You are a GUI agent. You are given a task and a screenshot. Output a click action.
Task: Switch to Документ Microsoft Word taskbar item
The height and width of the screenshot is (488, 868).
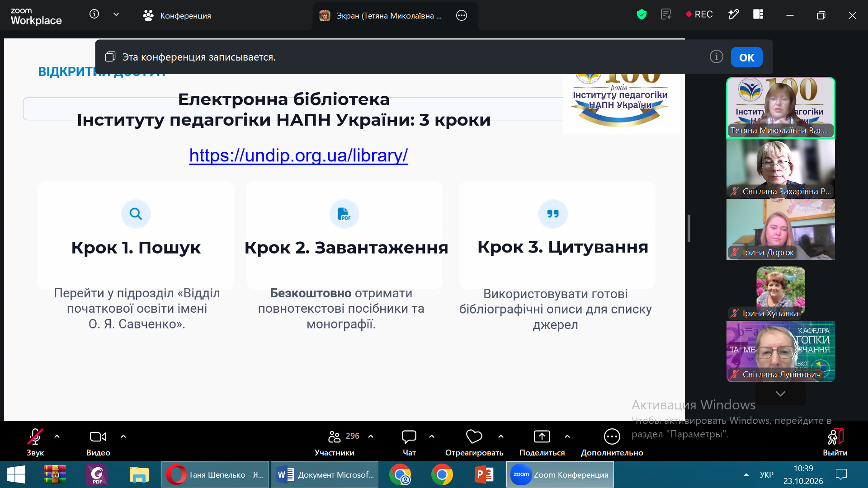click(x=325, y=474)
